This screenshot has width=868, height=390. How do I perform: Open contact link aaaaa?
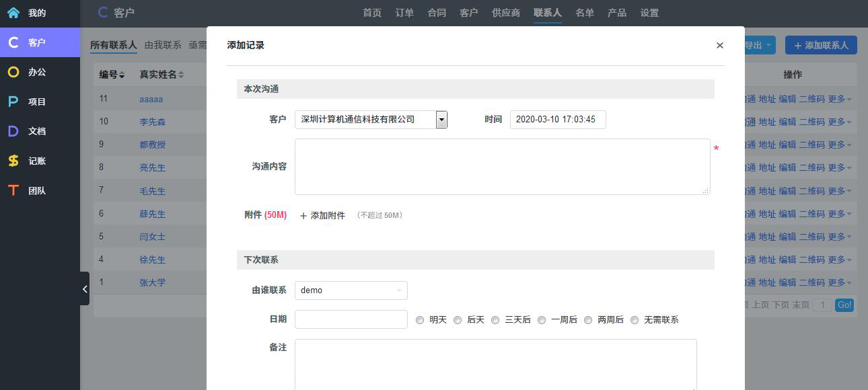pyautogui.click(x=151, y=99)
